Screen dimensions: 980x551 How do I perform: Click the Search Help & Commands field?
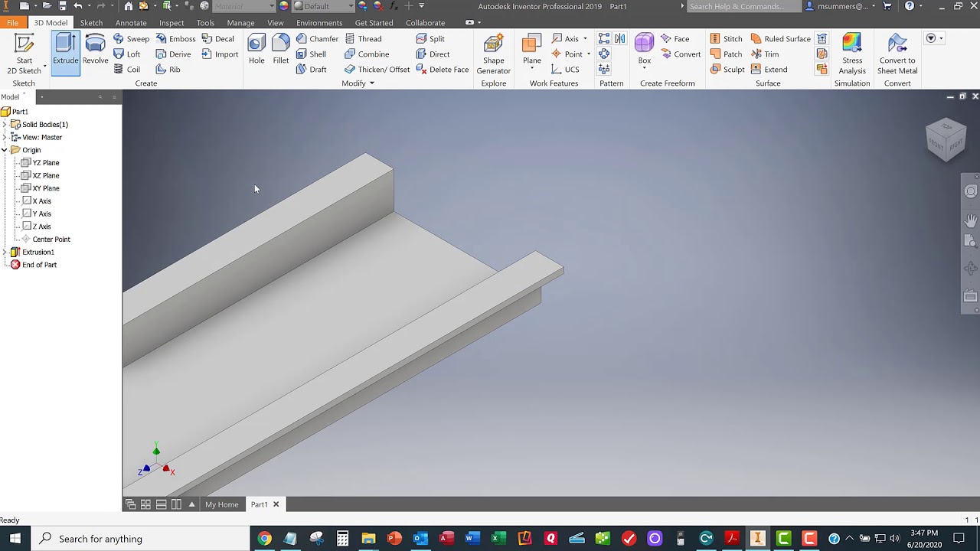[743, 6]
